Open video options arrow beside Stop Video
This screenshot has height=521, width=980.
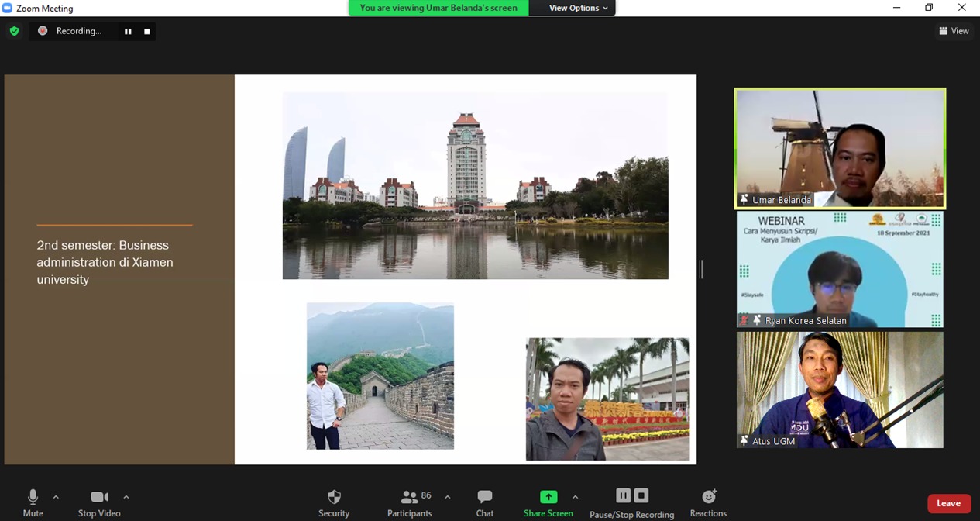point(126,497)
